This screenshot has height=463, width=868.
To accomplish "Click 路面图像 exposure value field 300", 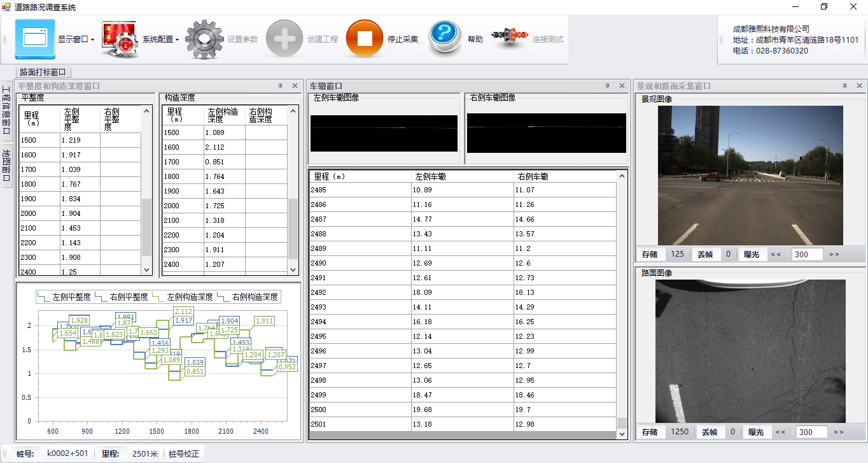I will click(x=812, y=432).
